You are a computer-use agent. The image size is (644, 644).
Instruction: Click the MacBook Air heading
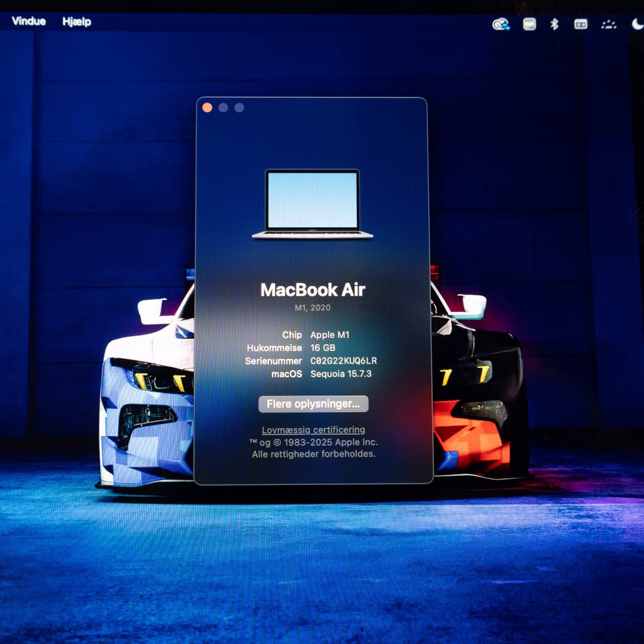pos(313,290)
